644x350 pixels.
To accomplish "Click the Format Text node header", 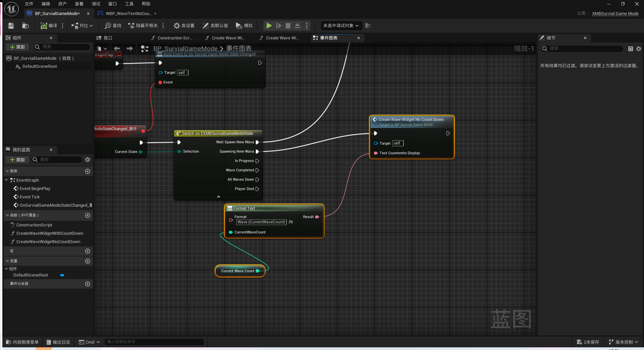I will pos(274,208).
